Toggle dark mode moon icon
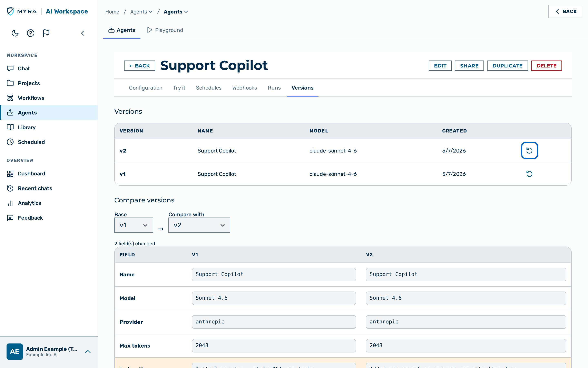This screenshot has width=588, height=368. click(15, 33)
